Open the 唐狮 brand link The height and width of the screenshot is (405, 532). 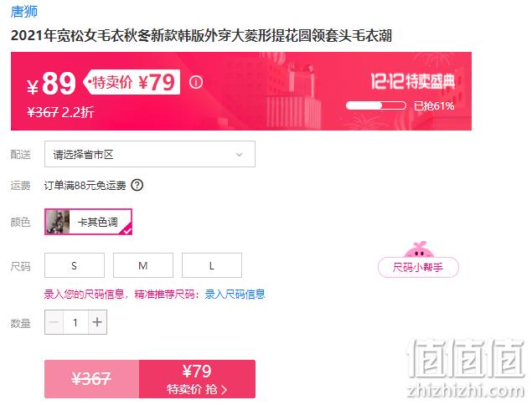coord(24,12)
